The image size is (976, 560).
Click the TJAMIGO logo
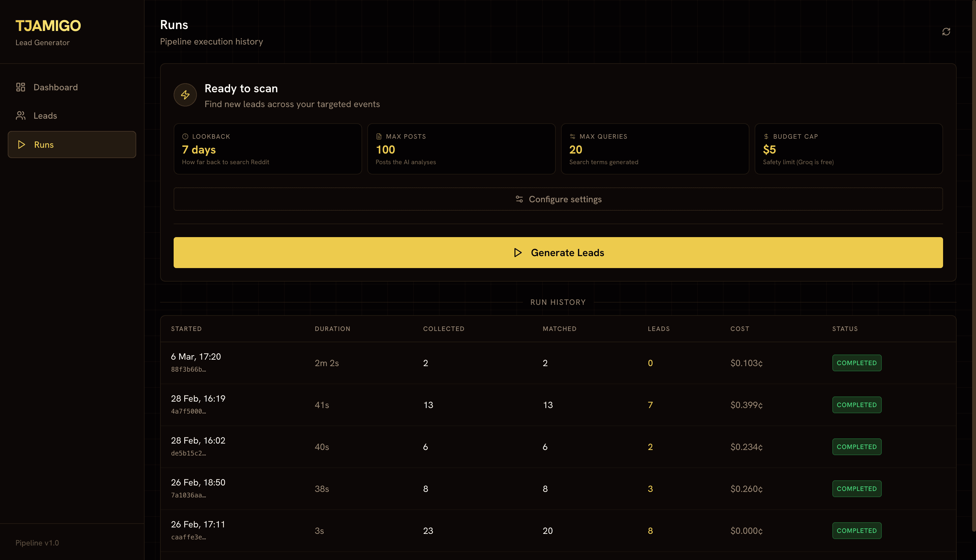point(48,25)
